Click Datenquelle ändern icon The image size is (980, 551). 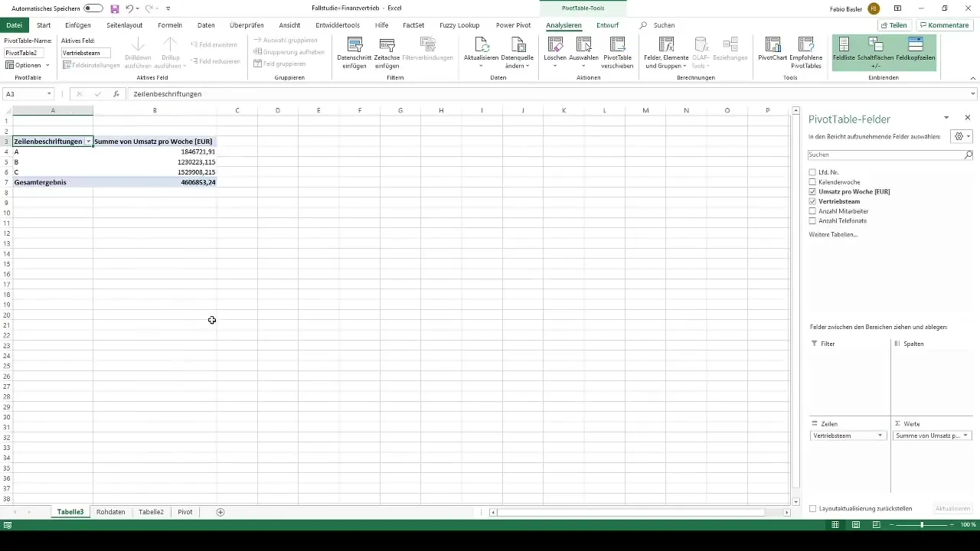(518, 45)
